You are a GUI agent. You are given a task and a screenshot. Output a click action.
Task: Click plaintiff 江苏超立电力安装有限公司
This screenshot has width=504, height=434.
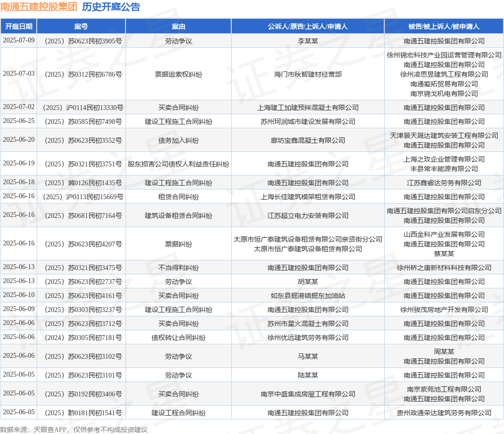click(x=308, y=216)
